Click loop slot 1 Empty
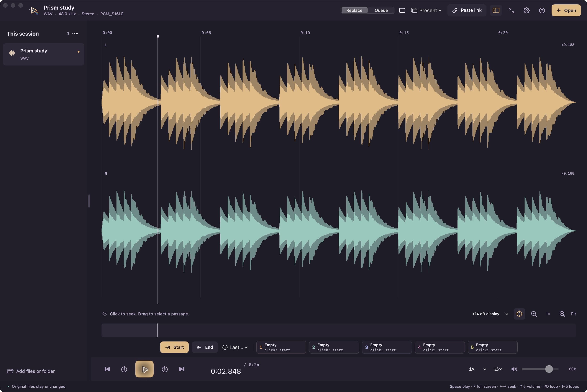The image size is (587, 392). [x=281, y=347]
